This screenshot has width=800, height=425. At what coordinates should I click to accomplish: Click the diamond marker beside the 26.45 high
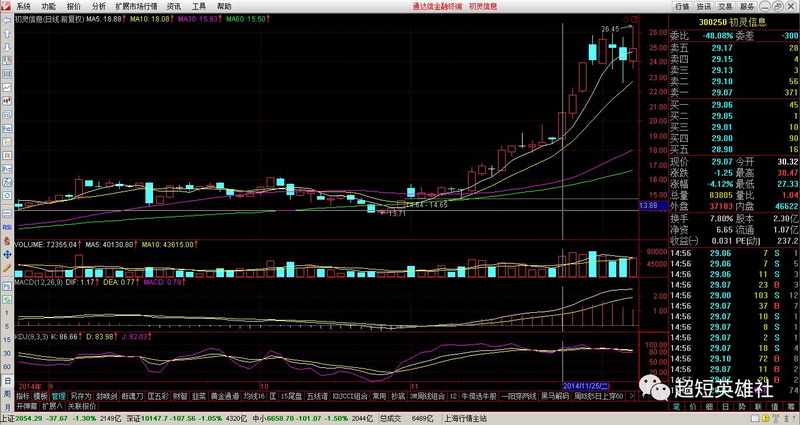(627, 21)
